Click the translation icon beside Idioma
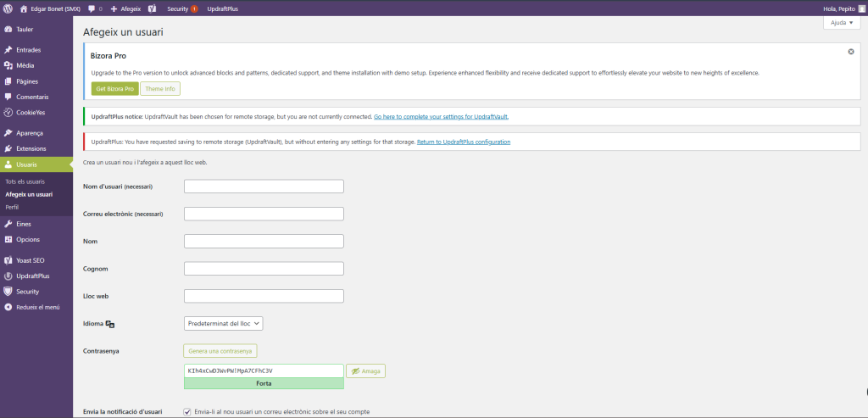 tap(110, 324)
